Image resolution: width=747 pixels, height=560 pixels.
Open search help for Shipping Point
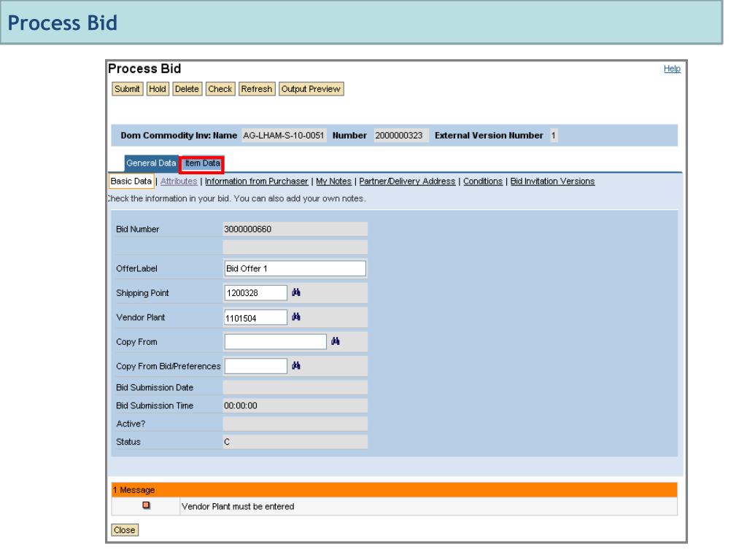pos(296,292)
